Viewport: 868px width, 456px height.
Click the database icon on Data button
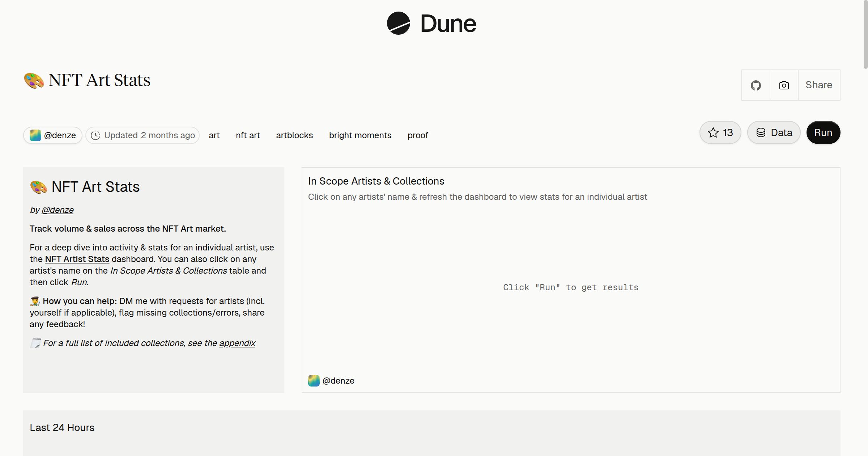pos(761,132)
